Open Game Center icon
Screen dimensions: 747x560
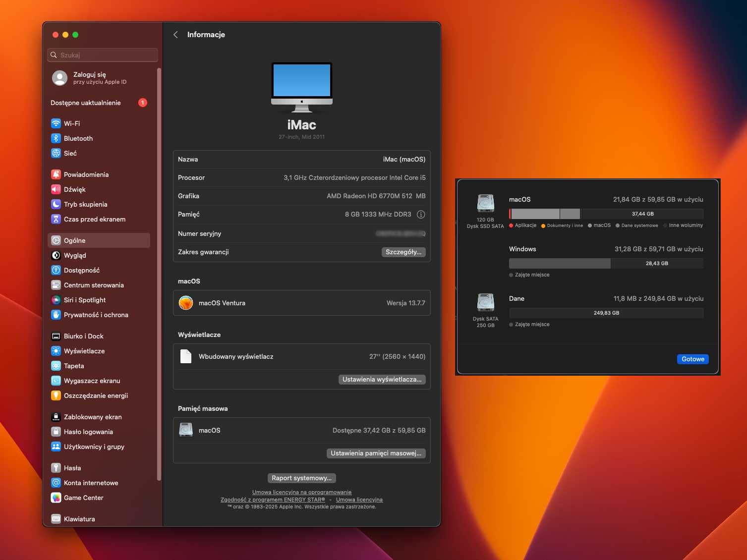(56, 498)
